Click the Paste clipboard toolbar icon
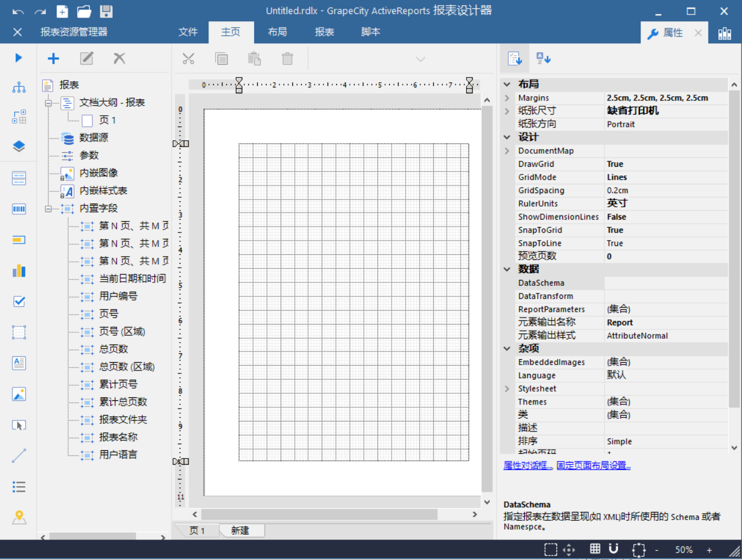This screenshot has width=742, height=560. (254, 59)
